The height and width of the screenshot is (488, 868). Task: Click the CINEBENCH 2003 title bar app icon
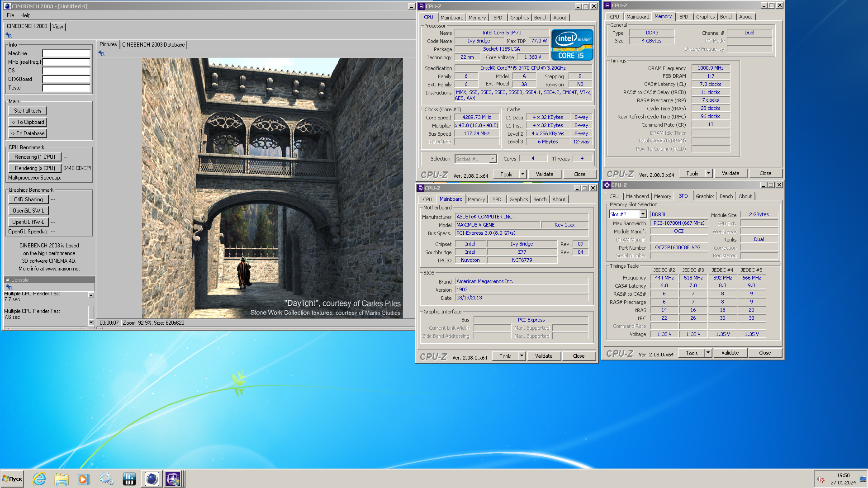pos(7,6)
